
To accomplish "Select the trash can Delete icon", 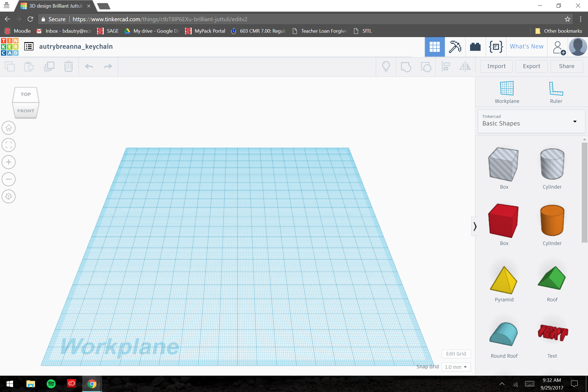I will click(68, 66).
